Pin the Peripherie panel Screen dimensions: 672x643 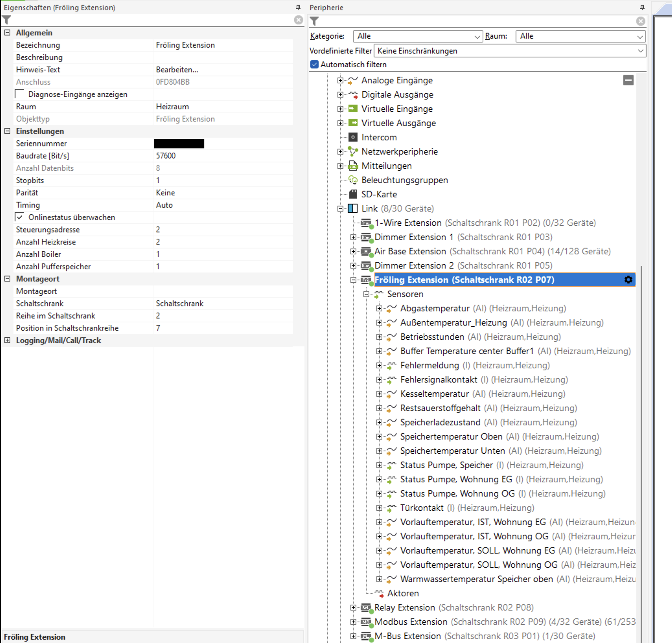[642, 7]
